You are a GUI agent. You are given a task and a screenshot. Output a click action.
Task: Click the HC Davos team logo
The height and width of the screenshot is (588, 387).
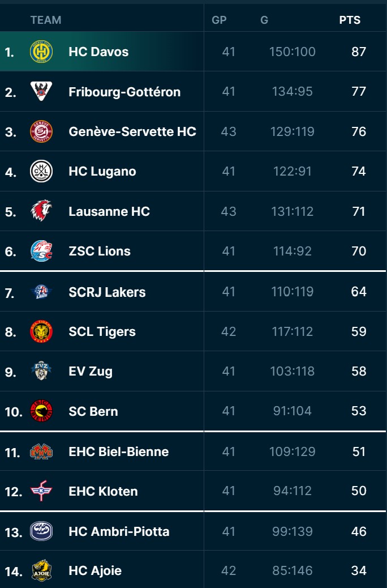click(x=41, y=52)
